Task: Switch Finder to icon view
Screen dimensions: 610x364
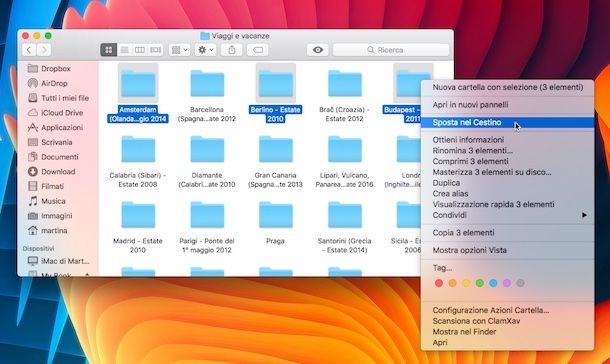Action: point(109,50)
